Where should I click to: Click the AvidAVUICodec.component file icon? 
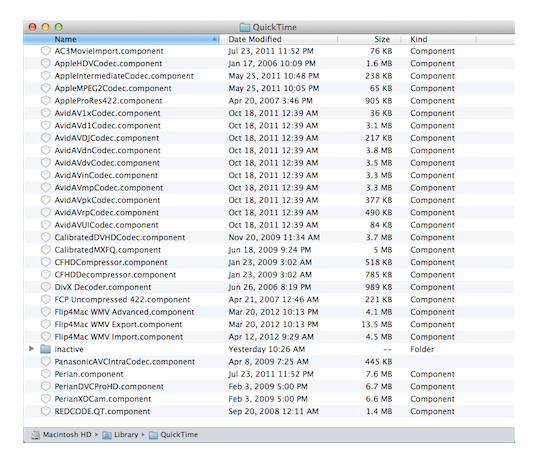point(46,225)
